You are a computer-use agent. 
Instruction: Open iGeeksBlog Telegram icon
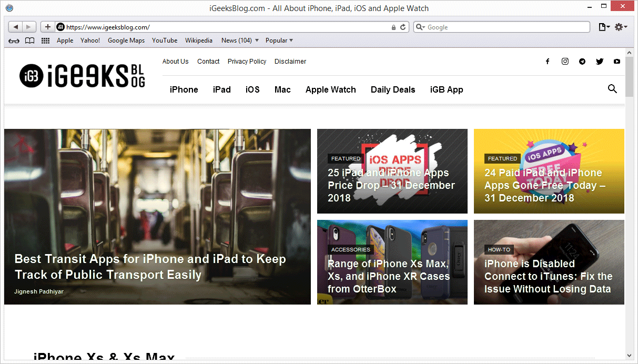[582, 62]
